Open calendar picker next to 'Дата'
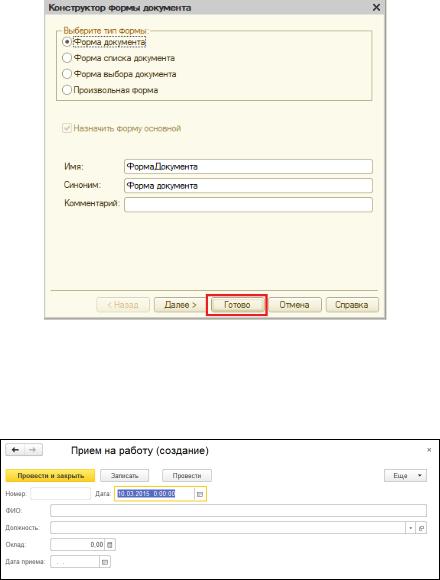This screenshot has width=440, height=580. (200, 494)
